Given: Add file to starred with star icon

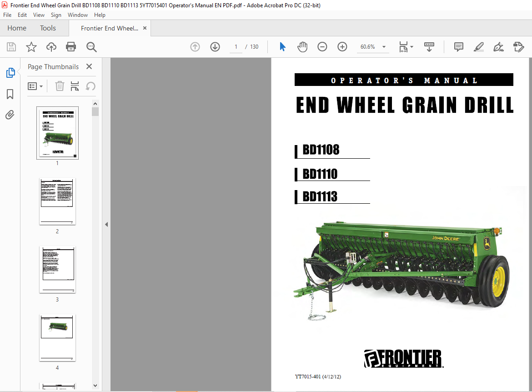Looking at the screenshot, I should [x=31, y=47].
